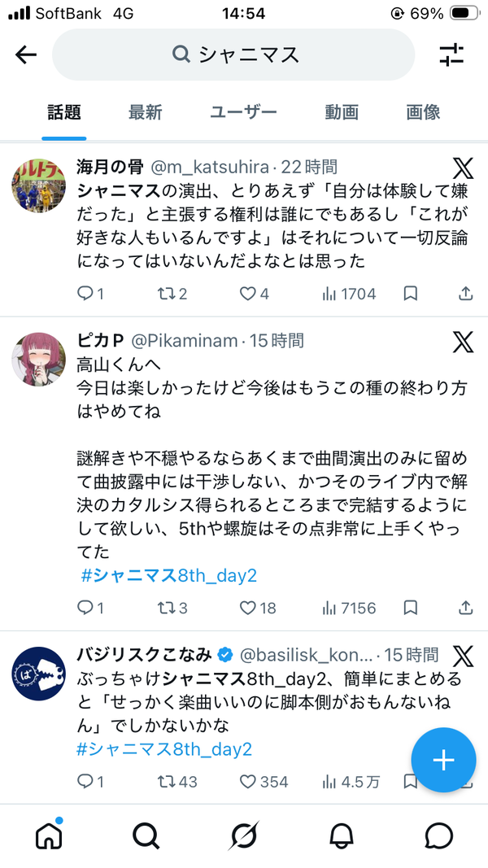This screenshot has height=868, width=488.
Task: Tap the シャニマス search field
Action: [233, 55]
